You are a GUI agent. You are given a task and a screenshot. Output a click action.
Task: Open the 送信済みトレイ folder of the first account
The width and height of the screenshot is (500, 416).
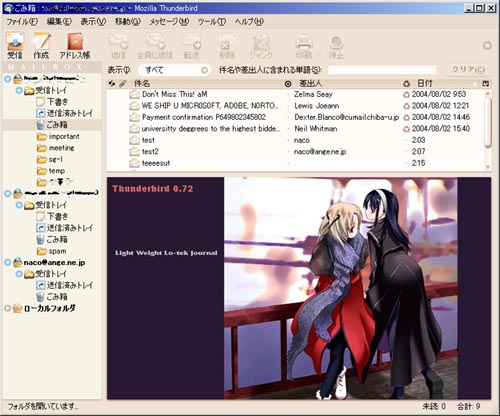pyautogui.click(x=65, y=113)
